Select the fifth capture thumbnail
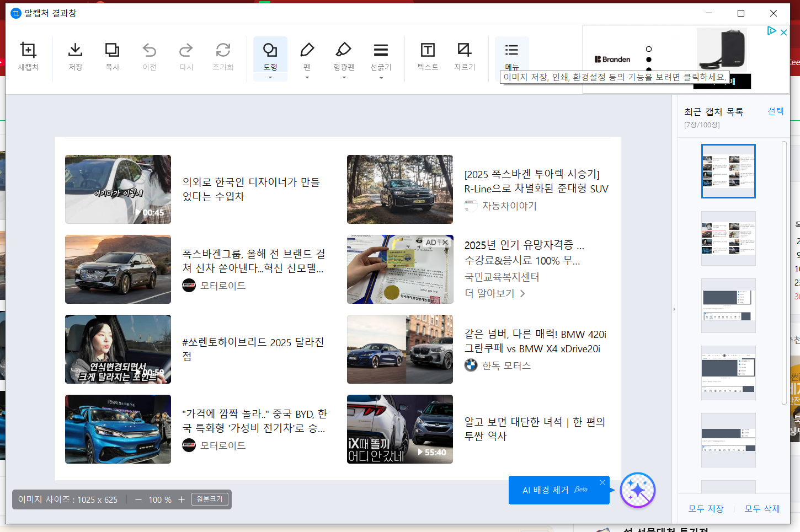This screenshot has height=532, width=800. click(x=728, y=440)
